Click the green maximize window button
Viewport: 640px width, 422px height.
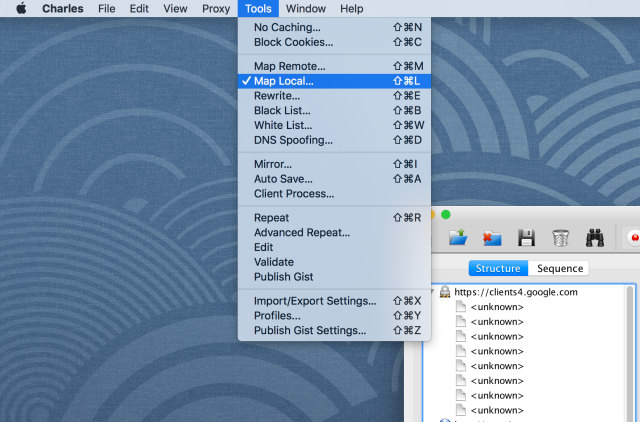(446, 214)
